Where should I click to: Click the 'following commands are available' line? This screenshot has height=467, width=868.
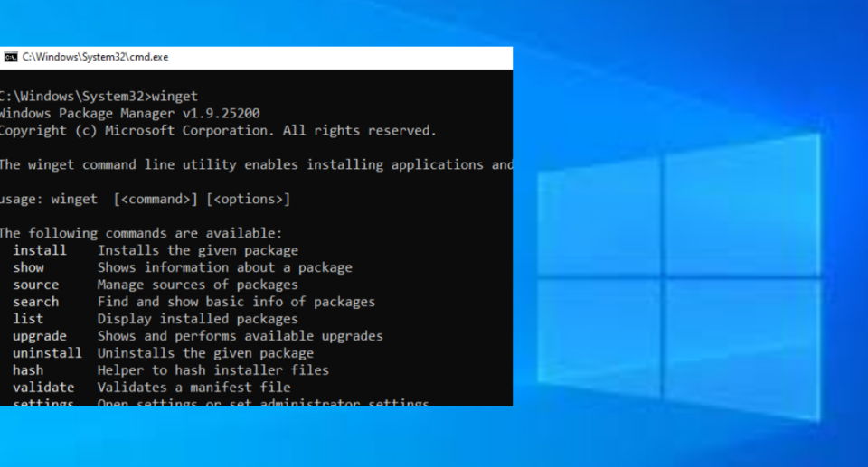tap(141, 233)
